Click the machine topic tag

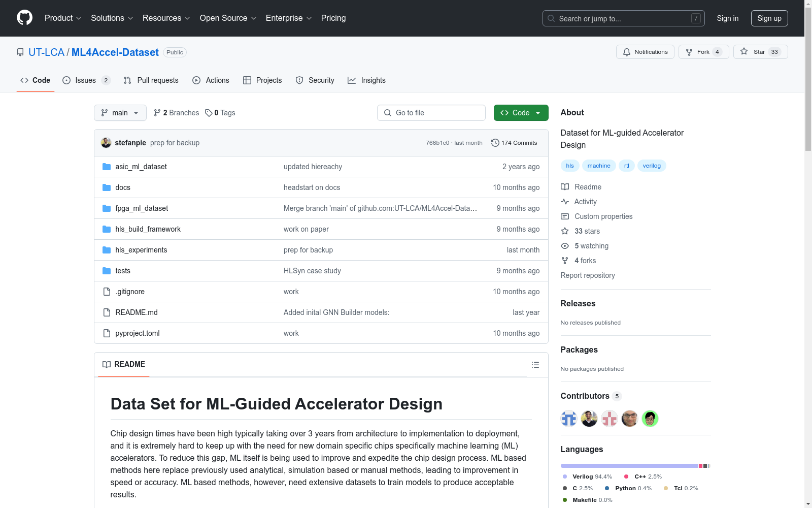(599, 166)
